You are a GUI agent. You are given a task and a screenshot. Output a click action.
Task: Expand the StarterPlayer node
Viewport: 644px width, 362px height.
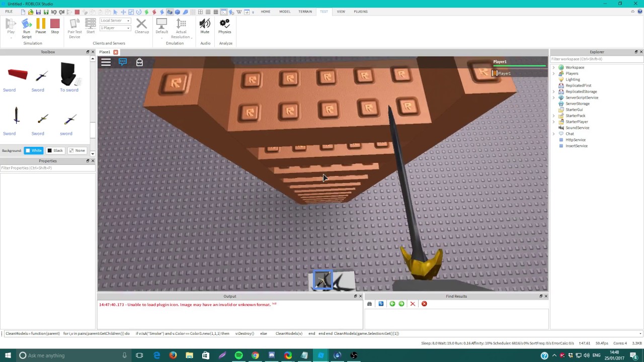[554, 122]
